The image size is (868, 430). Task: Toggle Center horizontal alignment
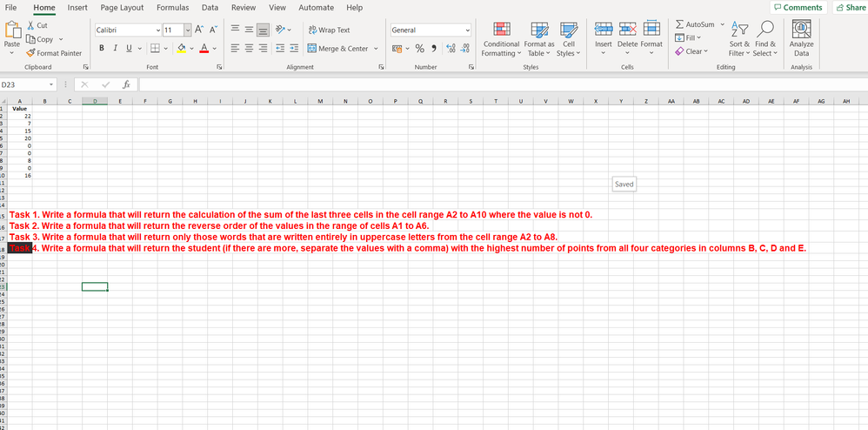(249, 49)
